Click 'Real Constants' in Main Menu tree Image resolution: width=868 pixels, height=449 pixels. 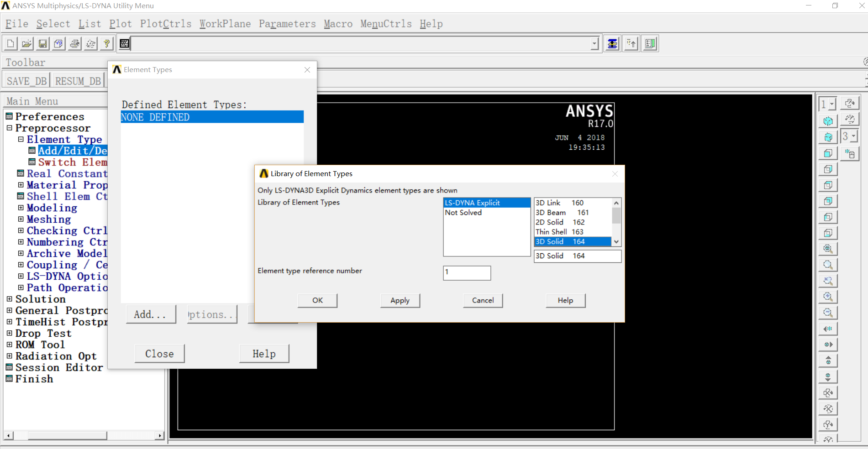tap(67, 173)
